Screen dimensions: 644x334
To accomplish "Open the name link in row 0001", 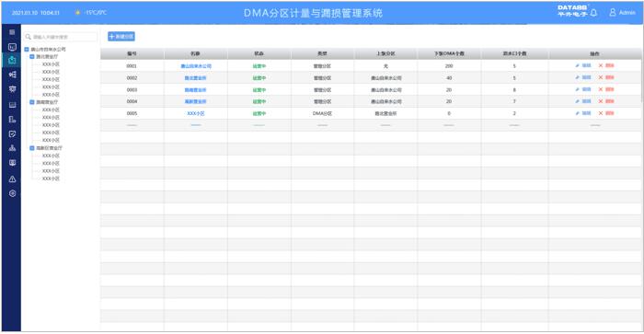I will pyautogui.click(x=196, y=66).
